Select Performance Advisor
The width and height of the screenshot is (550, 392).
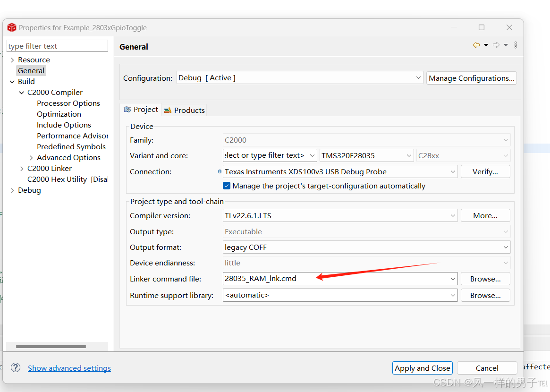point(72,136)
